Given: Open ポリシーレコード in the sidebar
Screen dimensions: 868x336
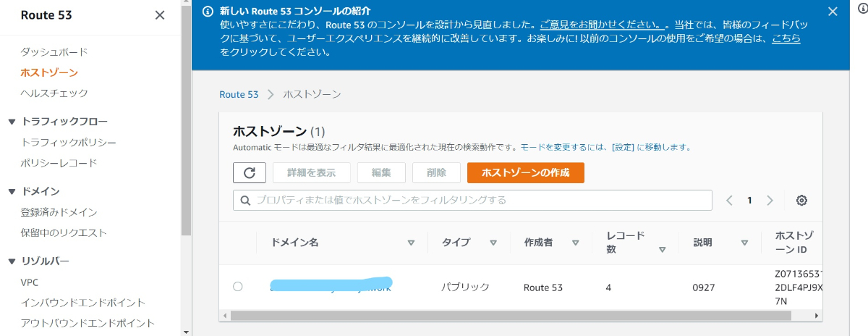Looking at the screenshot, I should coord(59,163).
